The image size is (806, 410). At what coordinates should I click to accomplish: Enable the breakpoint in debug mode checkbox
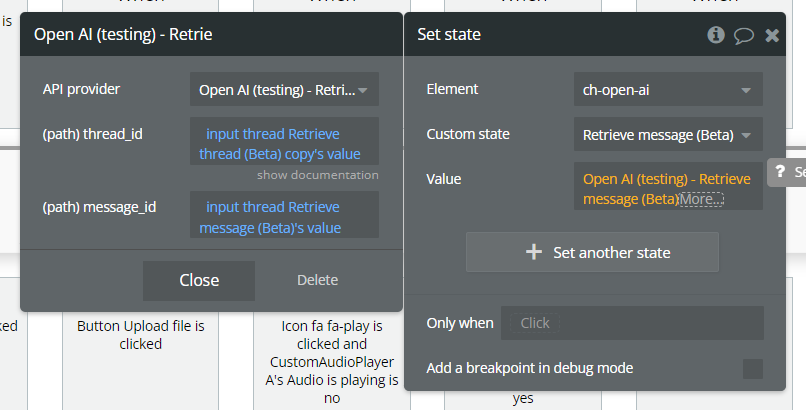tap(752, 369)
